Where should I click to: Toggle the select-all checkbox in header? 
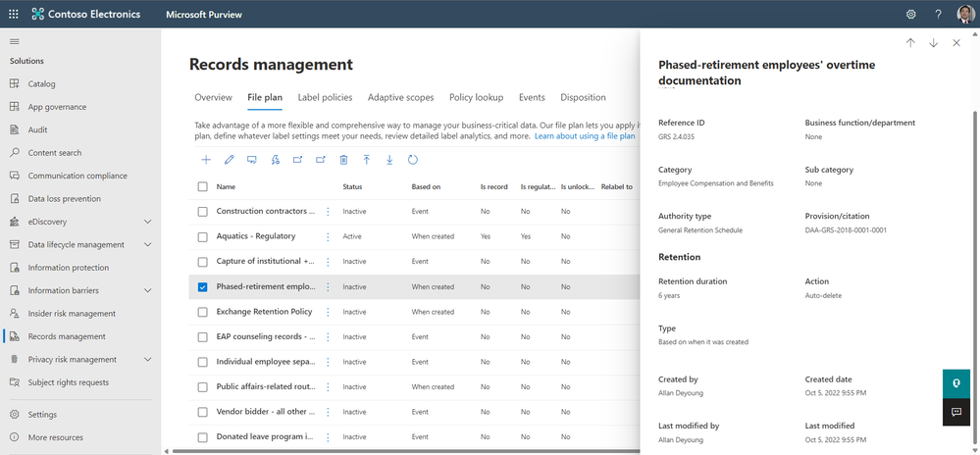pos(202,186)
